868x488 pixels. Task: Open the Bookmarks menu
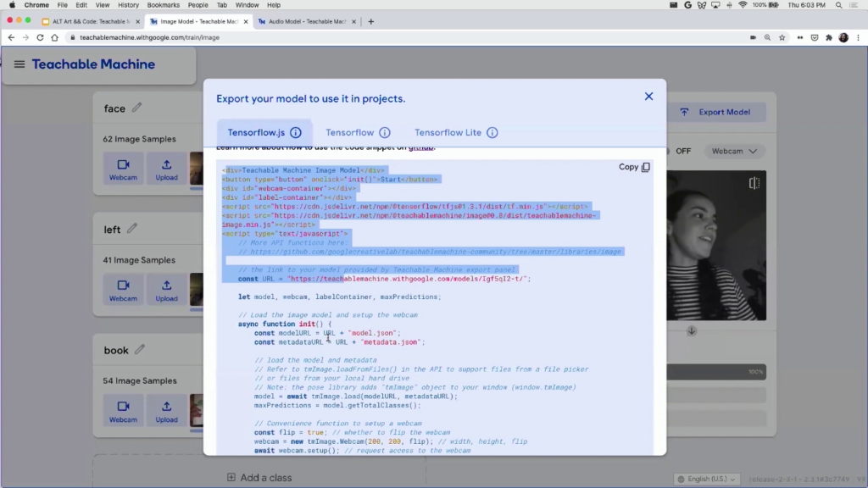(x=164, y=5)
